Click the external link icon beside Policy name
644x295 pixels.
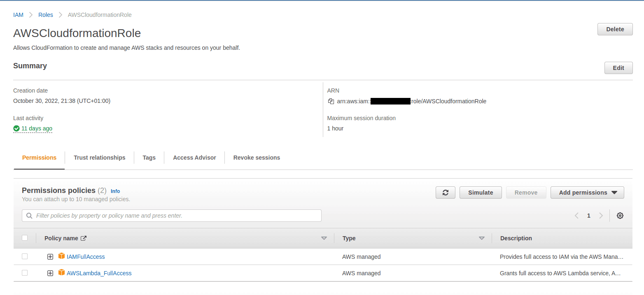[84, 238]
